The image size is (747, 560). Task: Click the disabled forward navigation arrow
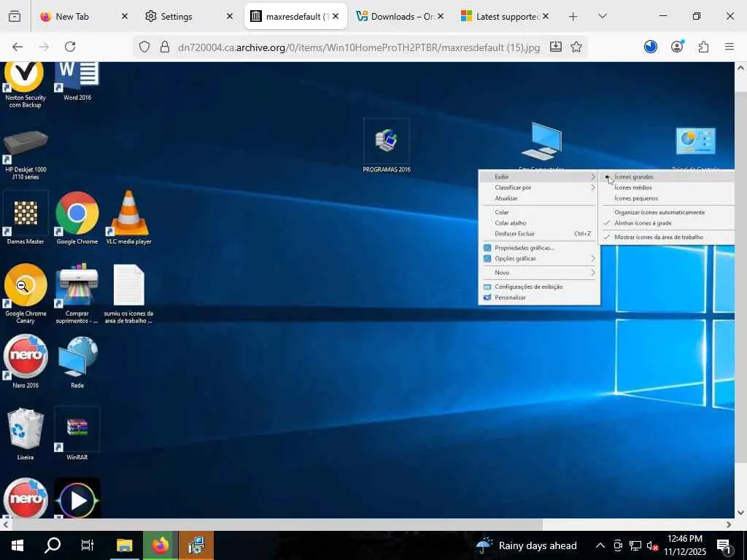[44, 47]
